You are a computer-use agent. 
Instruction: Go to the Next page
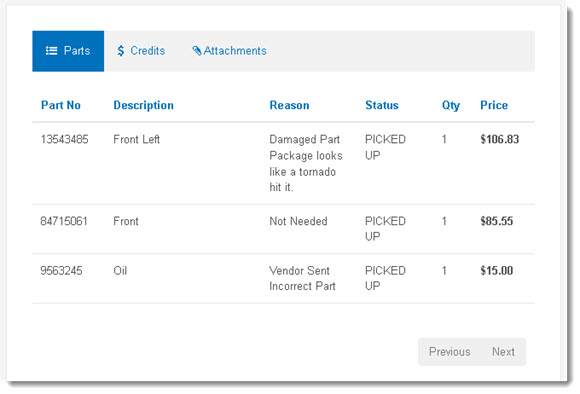pyautogui.click(x=503, y=351)
